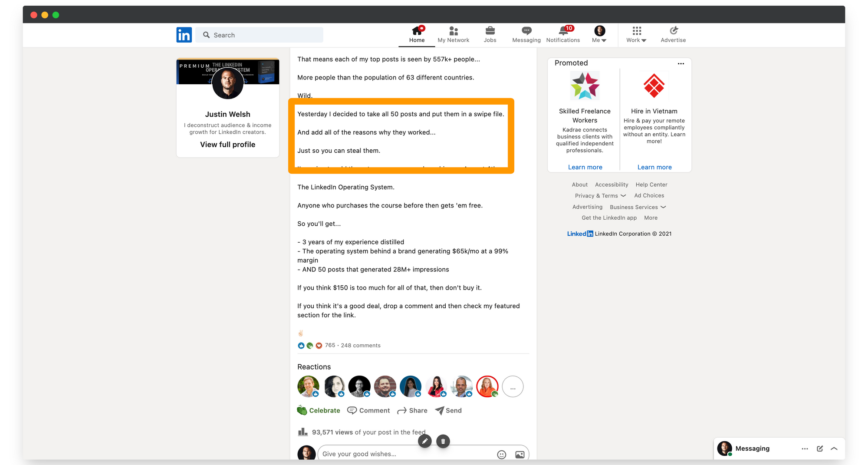Screen dimensions: 868x465
Task: Click Learn more for Hire in Vietnam
Action: click(654, 167)
